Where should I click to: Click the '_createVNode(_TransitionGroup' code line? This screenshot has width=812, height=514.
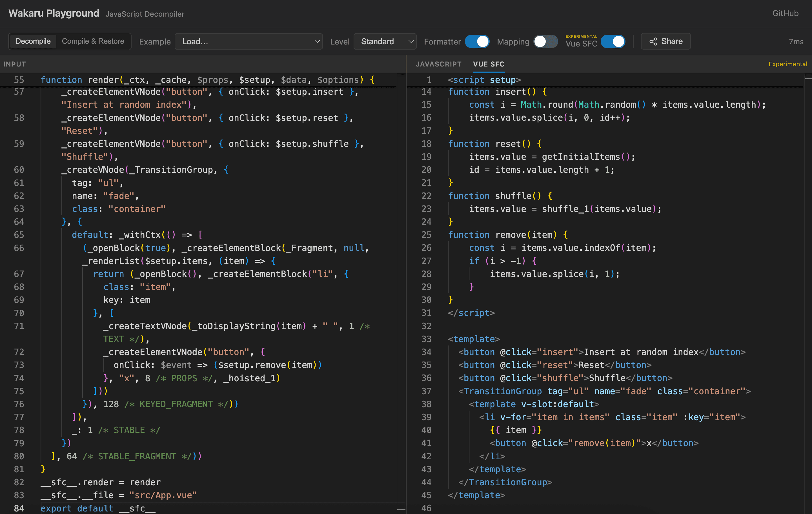pyautogui.click(x=145, y=170)
